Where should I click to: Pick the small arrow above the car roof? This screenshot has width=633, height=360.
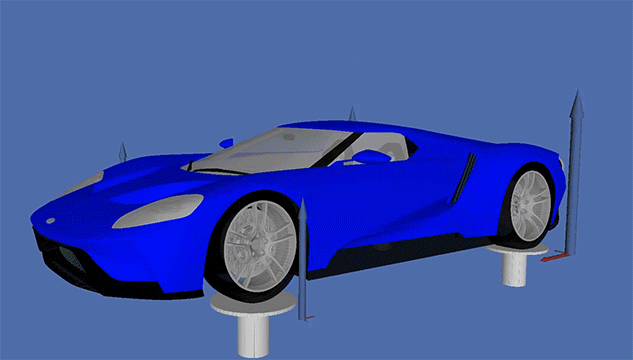(352, 113)
